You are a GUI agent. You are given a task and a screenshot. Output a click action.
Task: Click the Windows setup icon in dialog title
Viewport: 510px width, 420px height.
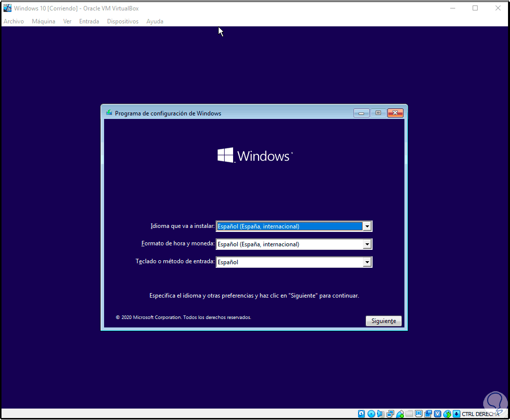coord(109,113)
